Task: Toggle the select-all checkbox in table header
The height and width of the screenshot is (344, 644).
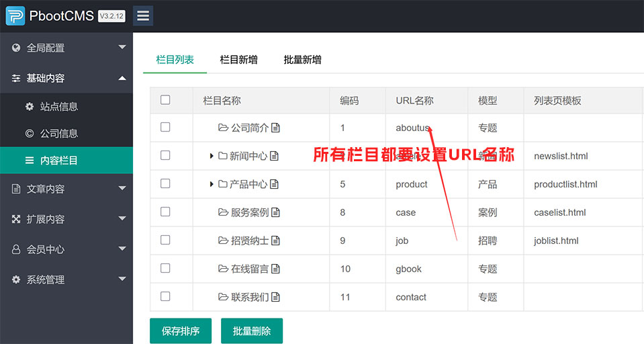Action: coord(165,100)
